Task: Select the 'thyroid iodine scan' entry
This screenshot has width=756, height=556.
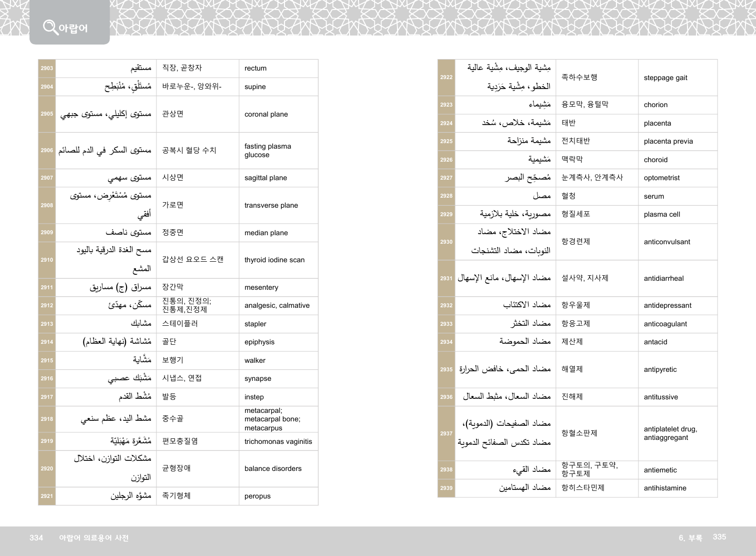Action: click(x=274, y=260)
